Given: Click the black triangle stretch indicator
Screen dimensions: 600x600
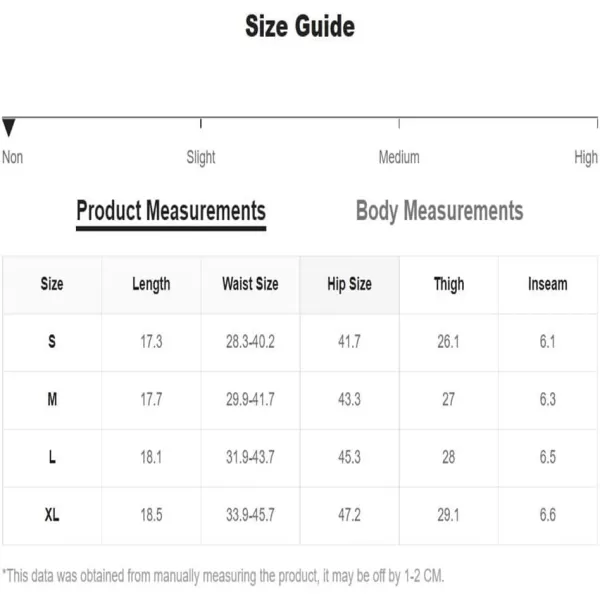Looking at the screenshot, I should [8, 127].
